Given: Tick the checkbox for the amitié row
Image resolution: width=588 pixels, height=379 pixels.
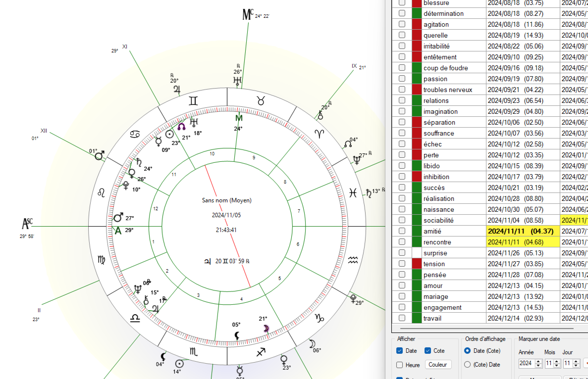Looking at the screenshot, I should (x=402, y=231).
